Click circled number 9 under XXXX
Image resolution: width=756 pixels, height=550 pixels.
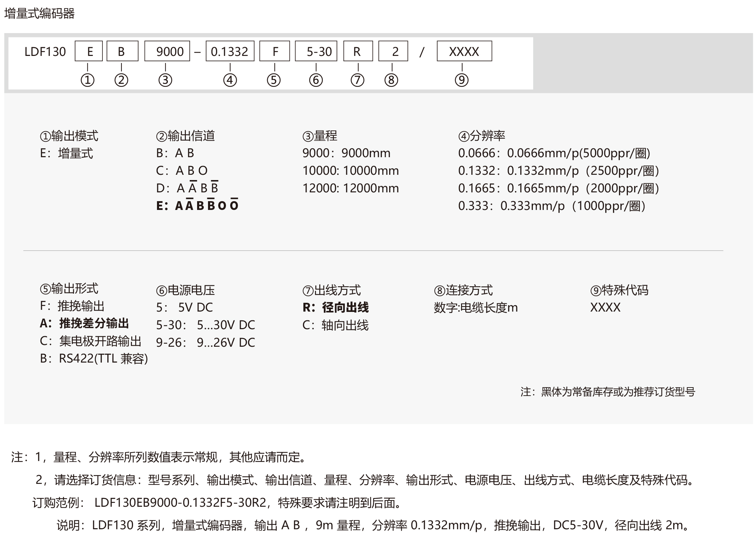click(x=462, y=80)
